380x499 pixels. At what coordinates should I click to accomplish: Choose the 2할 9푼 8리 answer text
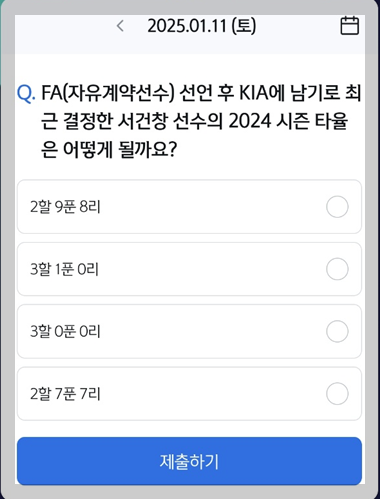(x=65, y=207)
